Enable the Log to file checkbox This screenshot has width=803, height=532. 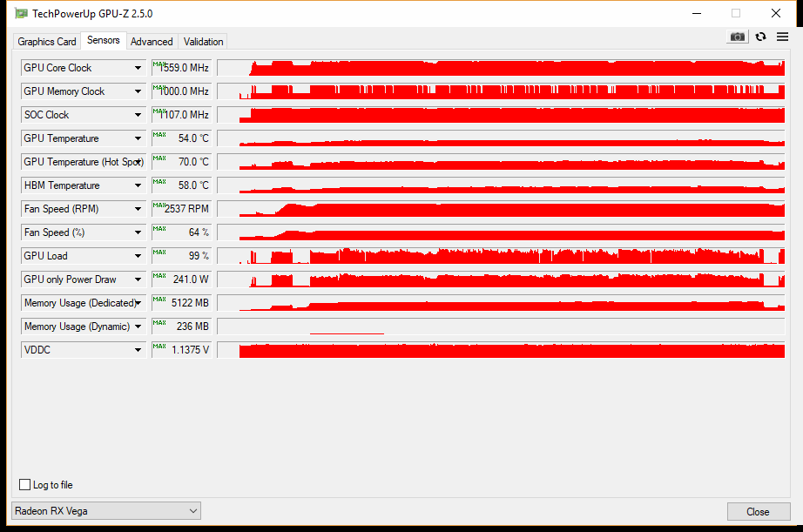(24, 484)
